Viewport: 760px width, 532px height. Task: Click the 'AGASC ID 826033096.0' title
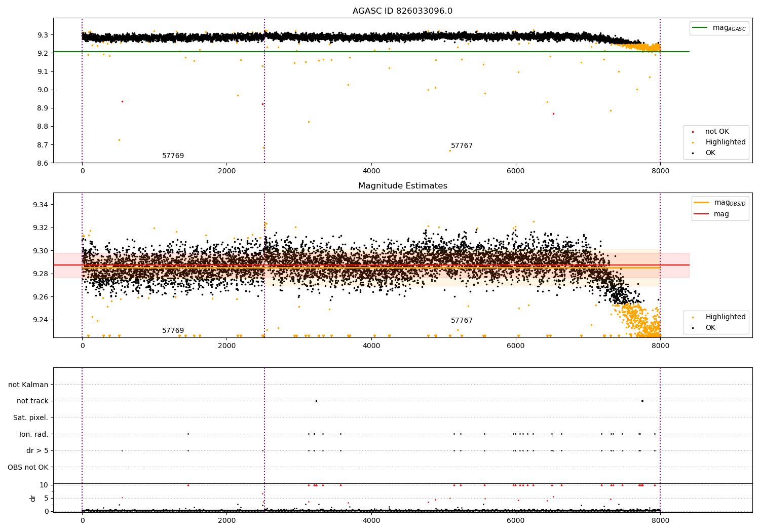[403, 11]
